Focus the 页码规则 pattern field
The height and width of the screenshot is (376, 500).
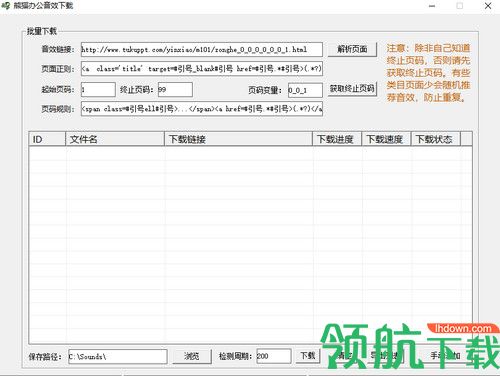pos(202,109)
